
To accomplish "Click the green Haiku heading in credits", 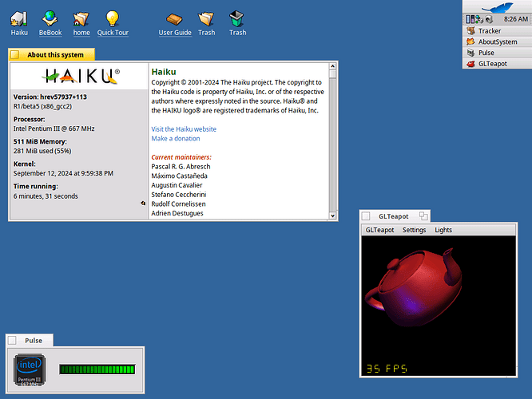I will 164,72.
